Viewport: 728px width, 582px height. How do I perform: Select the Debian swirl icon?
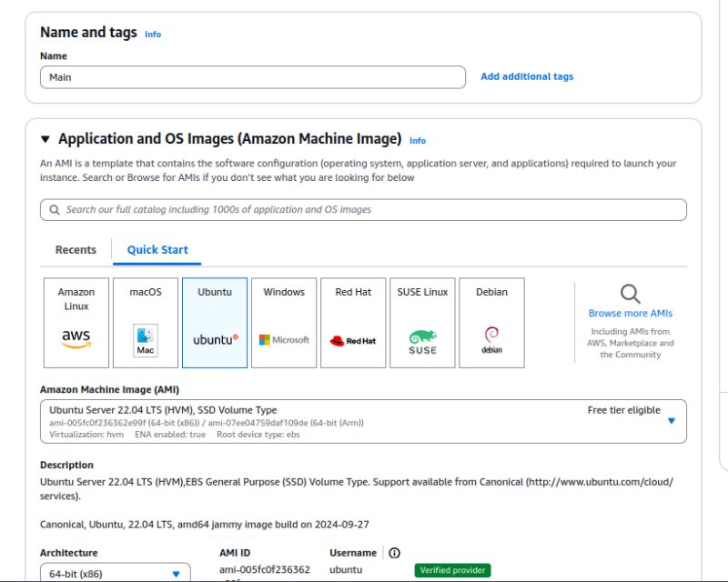[x=491, y=337]
